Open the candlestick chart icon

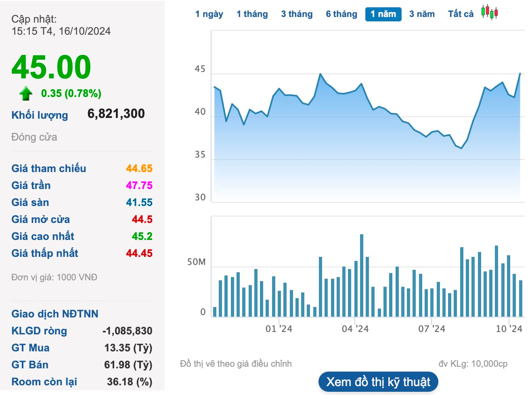point(489,12)
